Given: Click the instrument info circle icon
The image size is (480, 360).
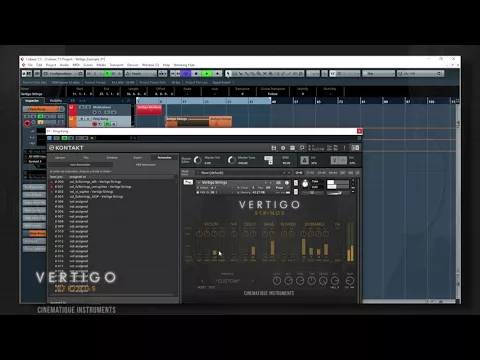Looking at the screenshot, I should [x=287, y=182].
